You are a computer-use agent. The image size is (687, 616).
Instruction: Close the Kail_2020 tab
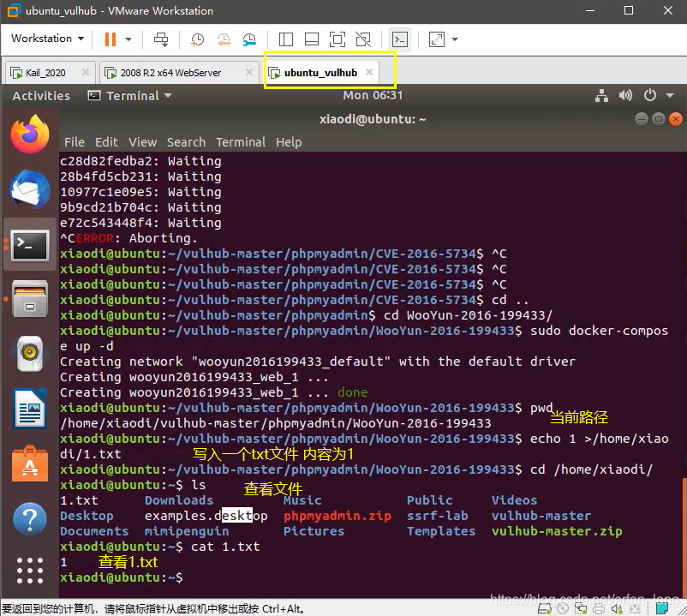(86, 72)
